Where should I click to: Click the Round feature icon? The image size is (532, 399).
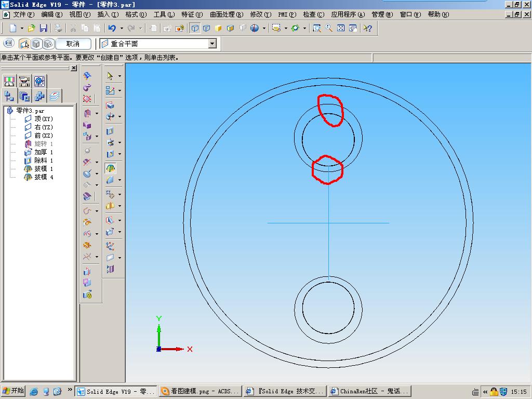click(x=110, y=180)
